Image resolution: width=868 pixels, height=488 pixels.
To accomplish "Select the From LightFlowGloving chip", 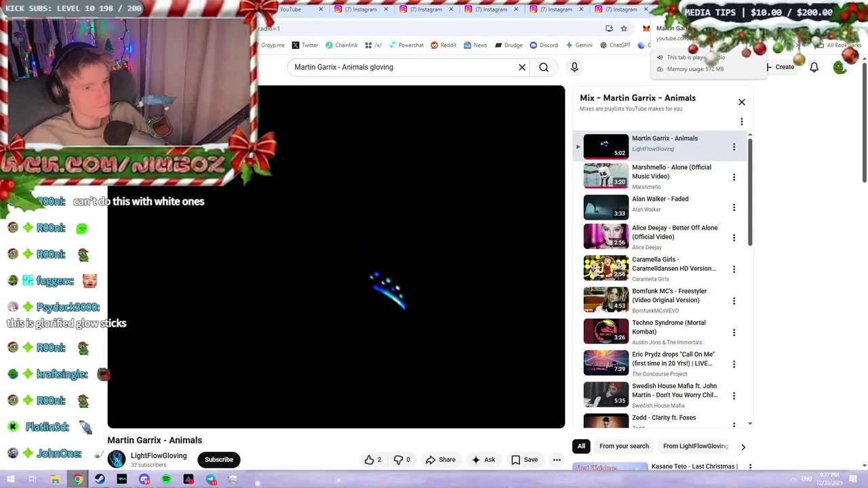I will (695, 446).
